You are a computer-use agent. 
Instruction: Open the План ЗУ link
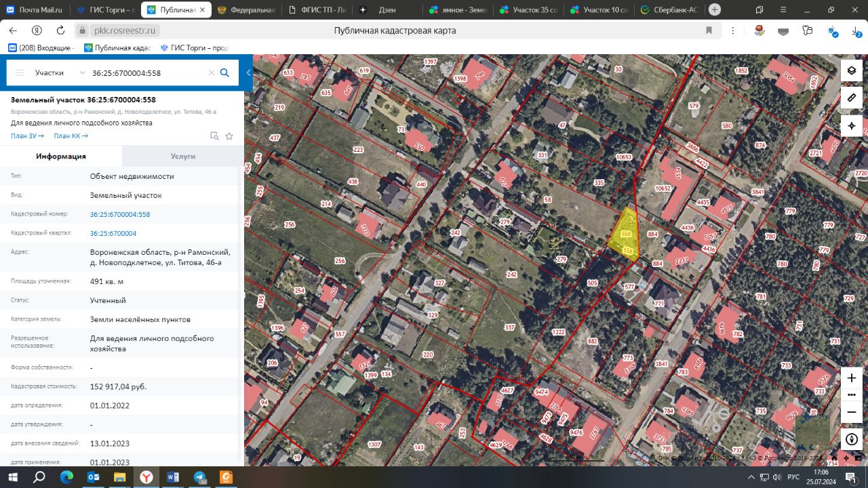click(27, 136)
